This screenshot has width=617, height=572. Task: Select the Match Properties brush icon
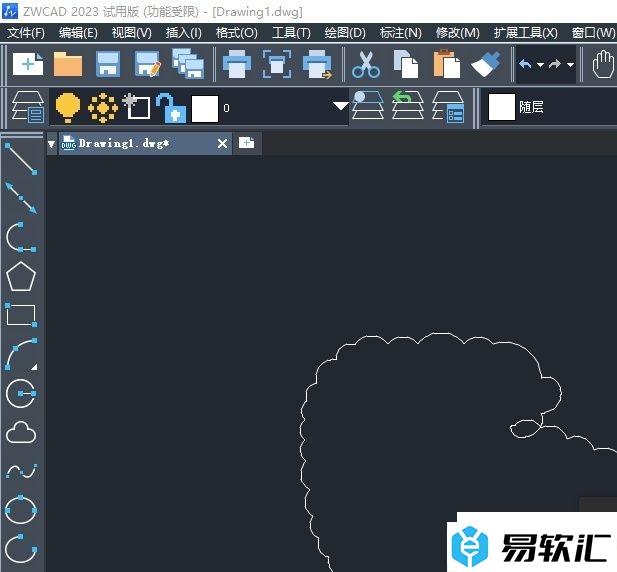click(486, 64)
